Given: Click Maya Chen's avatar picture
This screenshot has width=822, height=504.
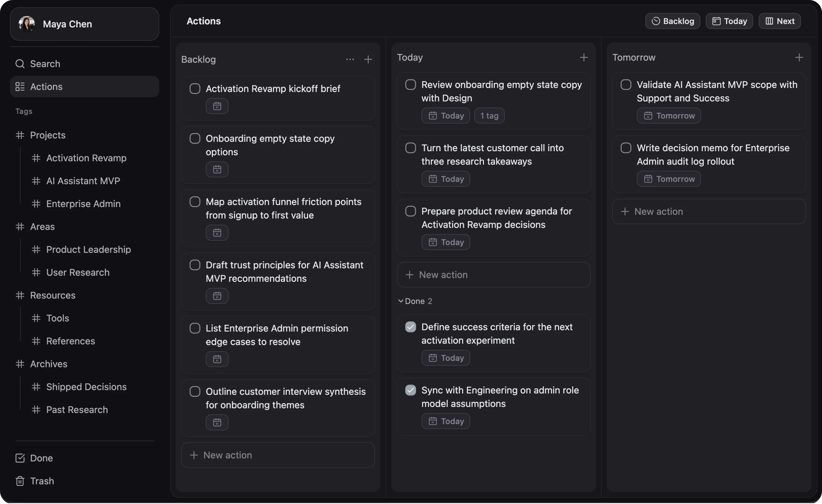Looking at the screenshot, I should coord(27,24).
